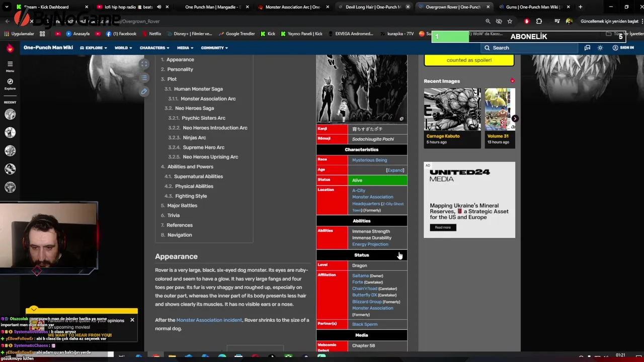Toggle the light/dark theme sun icon
The height and width of the screenshot is (362, 644).
pos(600,48)
